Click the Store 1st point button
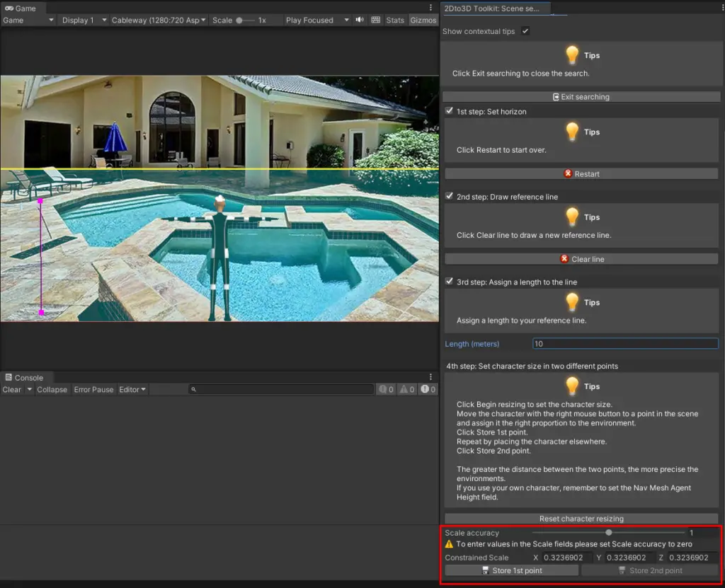The width and height of the screenshot is (725, 588). [x=511, y=571]
